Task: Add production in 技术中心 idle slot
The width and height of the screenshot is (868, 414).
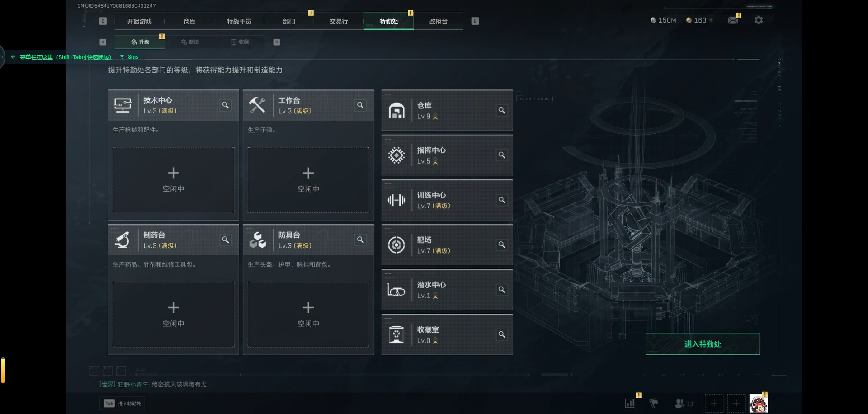Action: [174, 180]
